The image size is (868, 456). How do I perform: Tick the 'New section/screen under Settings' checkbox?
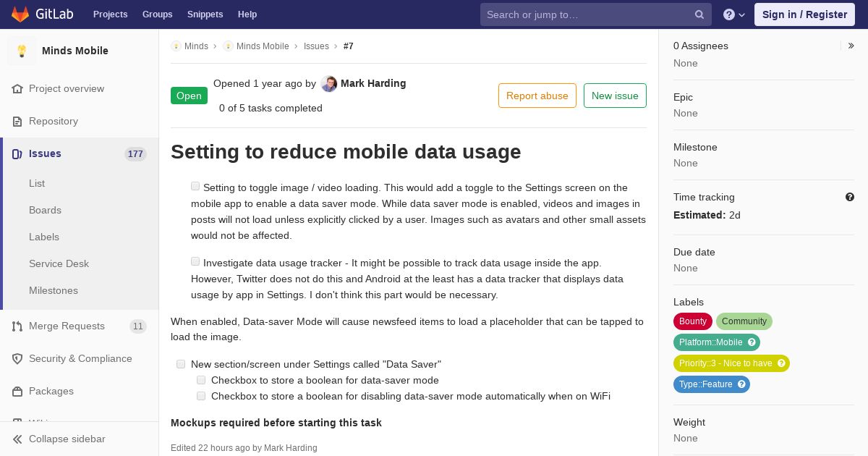click(x=181, y=364)
